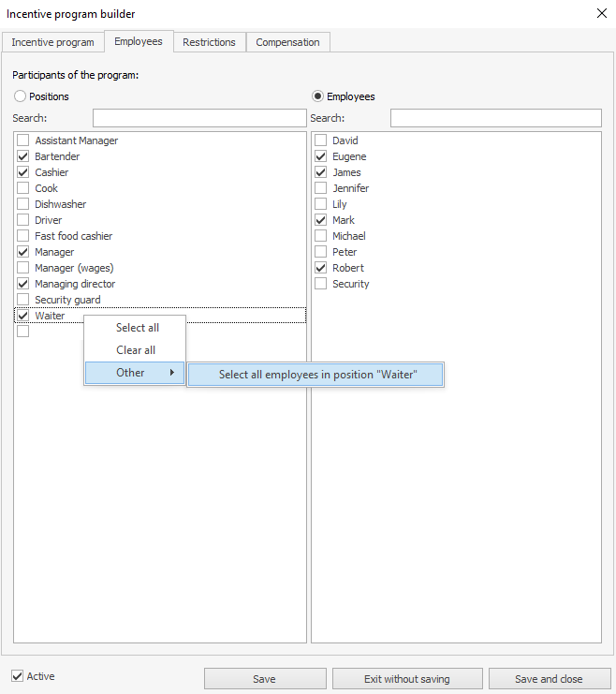This screenshot has width=616, height=694.
Task: Go to the Compensation tab
Action: coord(287,42)
